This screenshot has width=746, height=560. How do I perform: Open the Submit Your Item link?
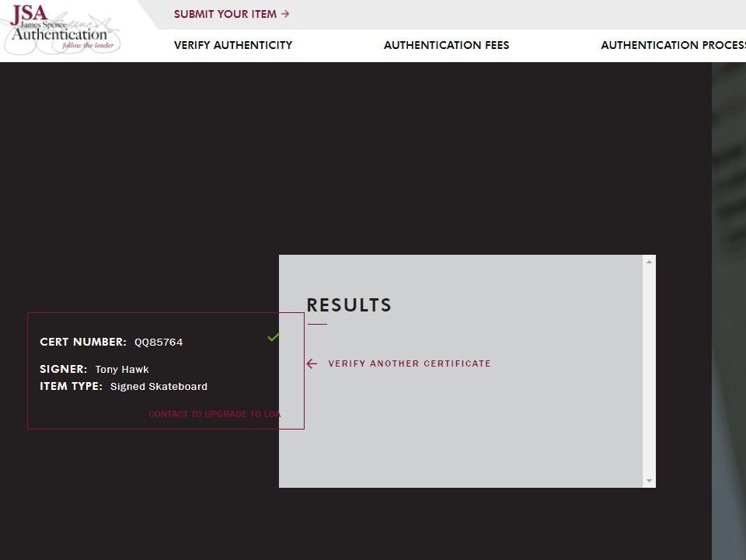tap(232, 14)
